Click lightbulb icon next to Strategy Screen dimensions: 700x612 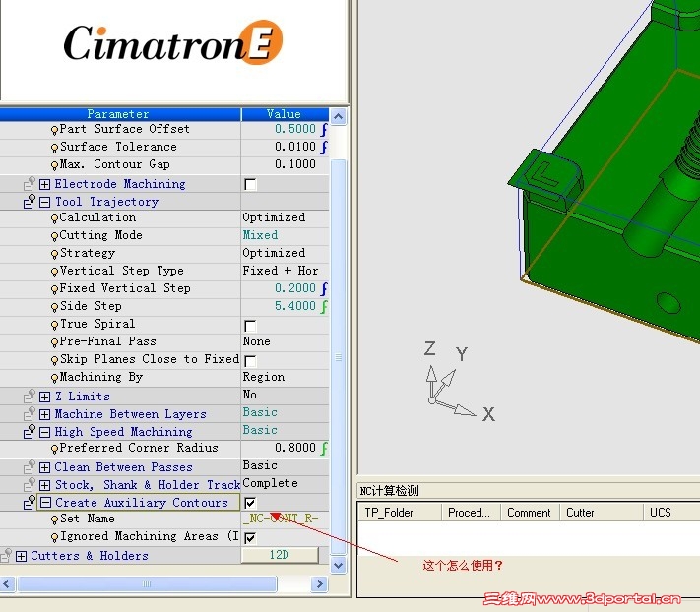click(54, 254)
